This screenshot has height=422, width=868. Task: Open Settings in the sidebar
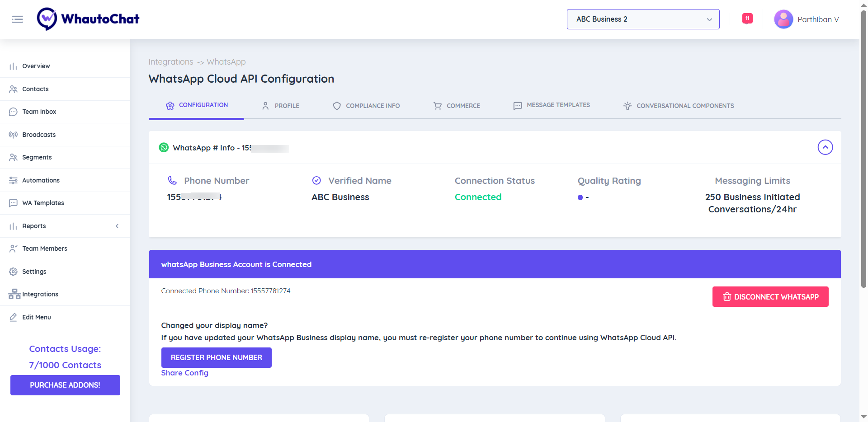tap(65, 272)
